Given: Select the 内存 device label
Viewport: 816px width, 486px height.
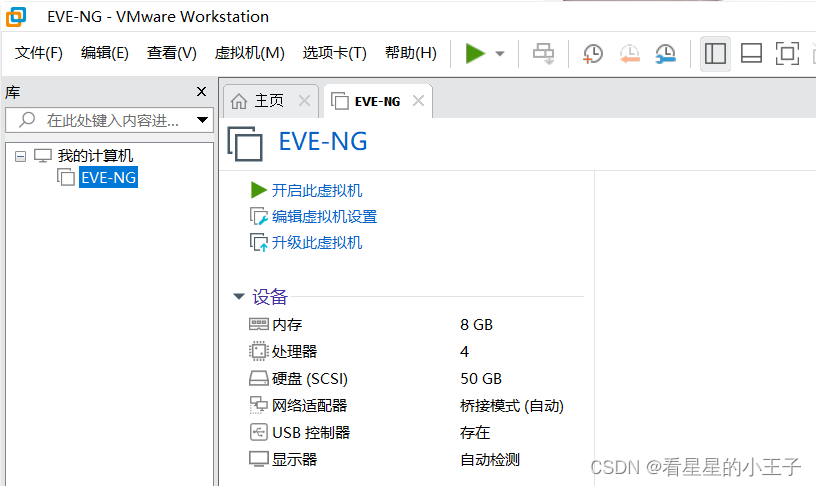Looking at the screenshot, I should click(x=287, y=325).
